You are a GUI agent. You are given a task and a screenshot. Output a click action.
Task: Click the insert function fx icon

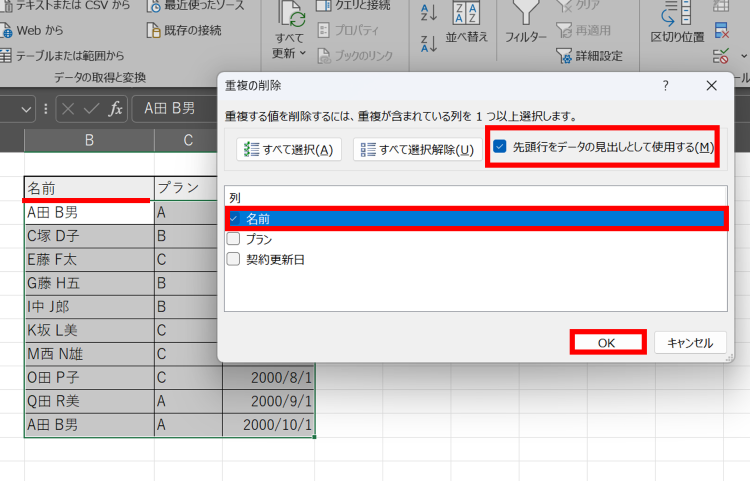(116, 108)
